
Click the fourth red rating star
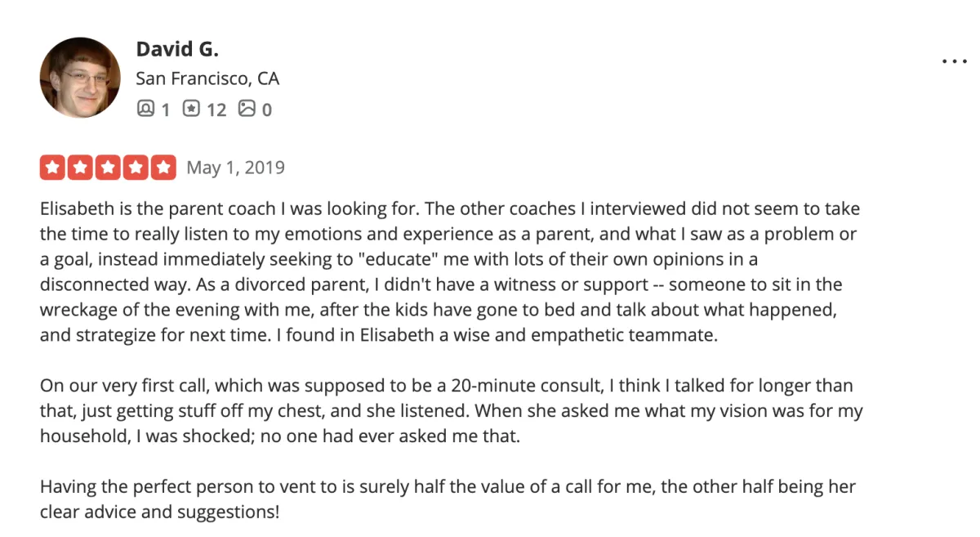(x=136, y=168)
